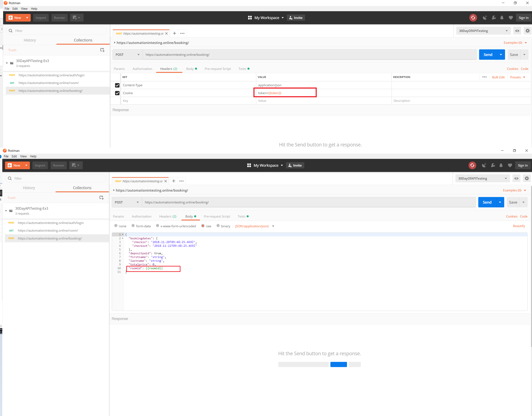Image resolution: width=532 pixels, height=416 pixels.
Task: Close the POST request tab in bottom window
Action: tap(166, 181)
